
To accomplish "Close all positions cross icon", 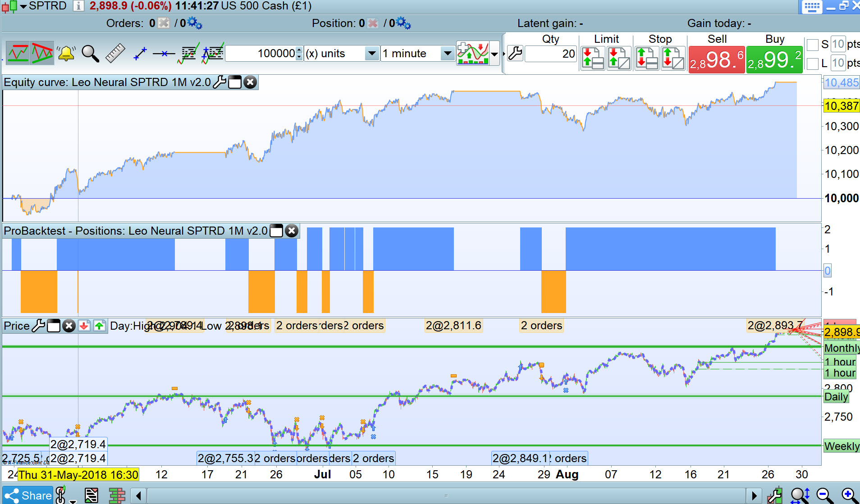I will pyautogui.click(x=373, y=23).
